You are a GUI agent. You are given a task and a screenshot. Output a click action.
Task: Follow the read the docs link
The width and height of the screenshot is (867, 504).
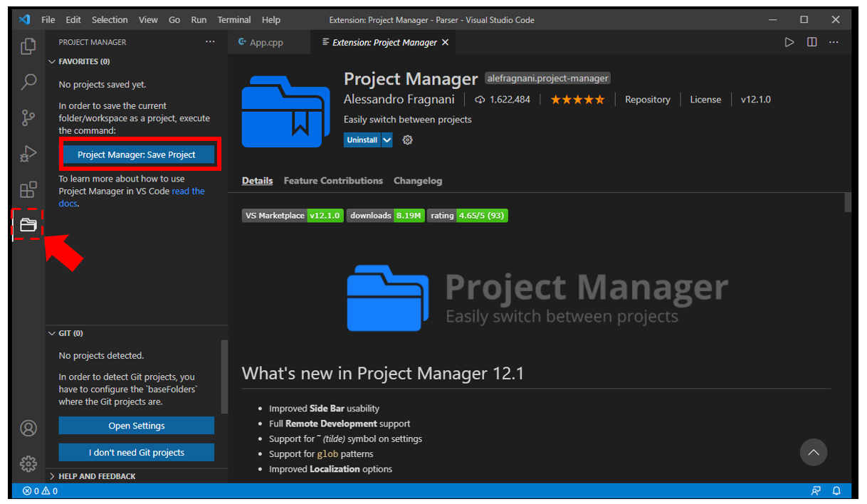click(189, 191)
